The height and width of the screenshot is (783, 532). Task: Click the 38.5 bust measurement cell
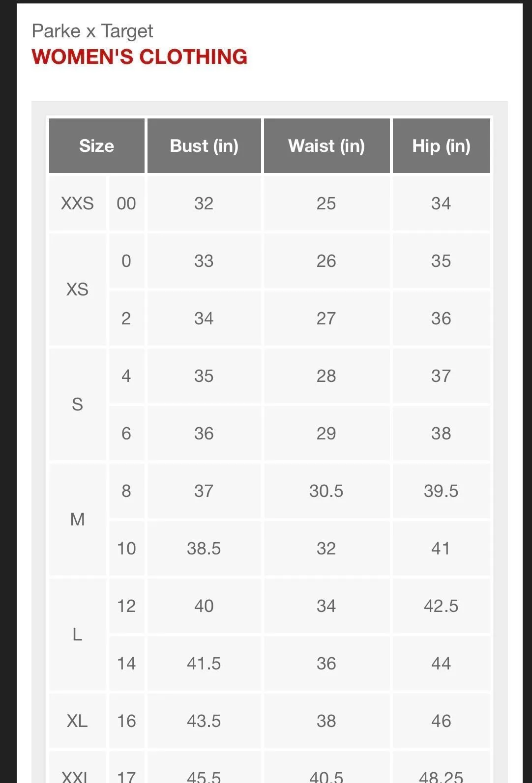point(204,548)
